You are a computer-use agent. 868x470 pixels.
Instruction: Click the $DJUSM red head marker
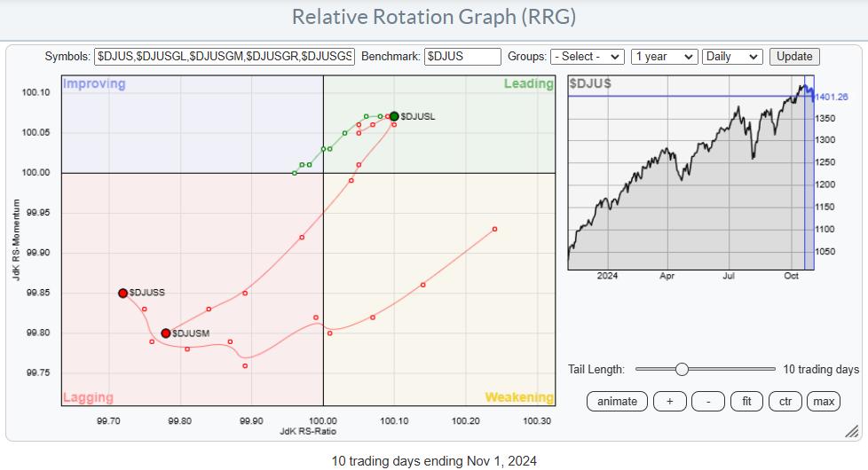(165, 333)
